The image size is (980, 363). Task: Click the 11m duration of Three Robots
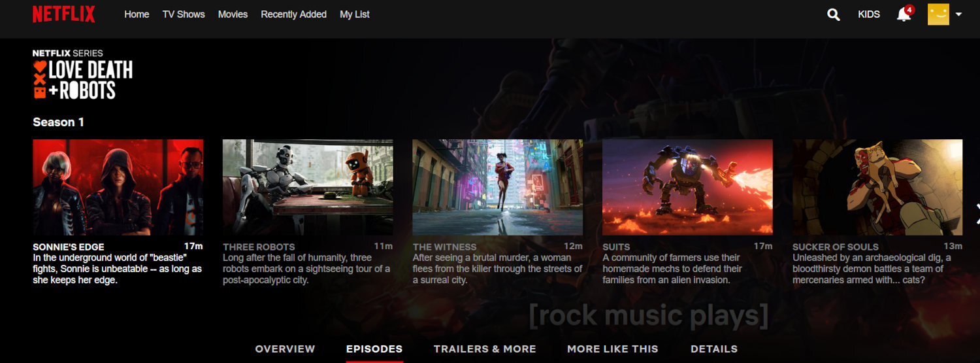click(384, 246)
